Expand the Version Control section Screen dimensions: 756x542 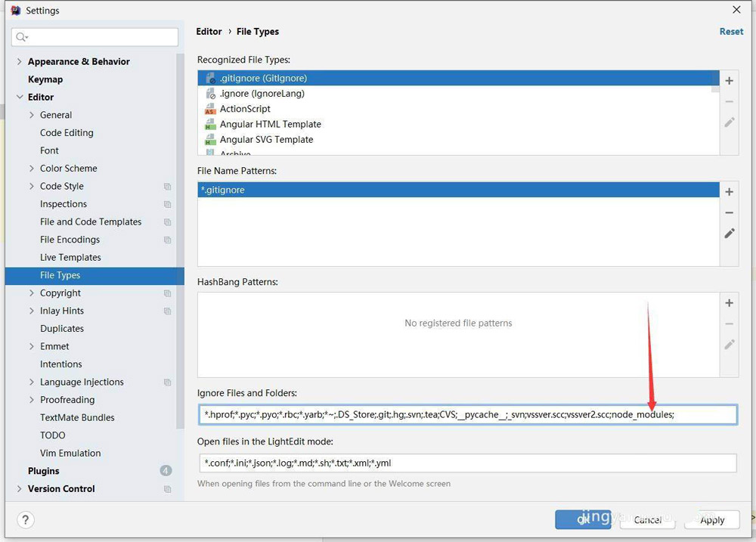20,489
